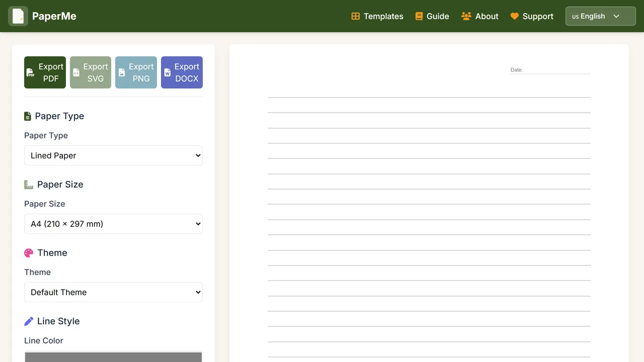Click the gray Line Color swatch
This screenshot has height=362, width=644.
tap(113, 356)
